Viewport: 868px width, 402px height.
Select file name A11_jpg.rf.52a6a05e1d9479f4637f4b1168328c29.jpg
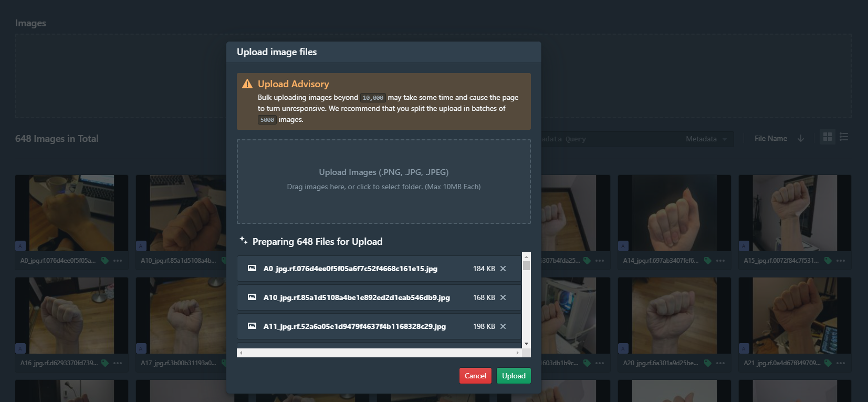pos(354,326)
